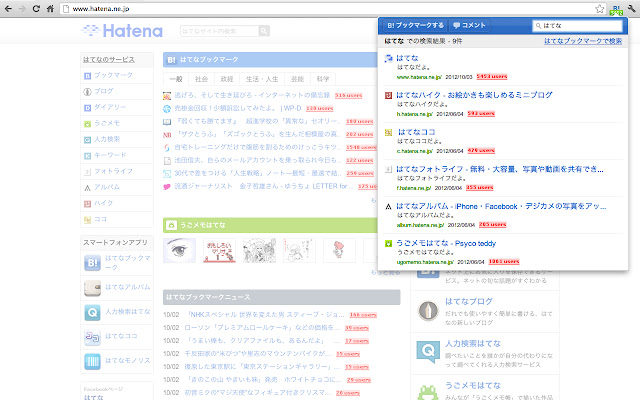Open 人力検索 in the services sidebar
The height and width of the screenshot is (400, 640).
[107, 139]
